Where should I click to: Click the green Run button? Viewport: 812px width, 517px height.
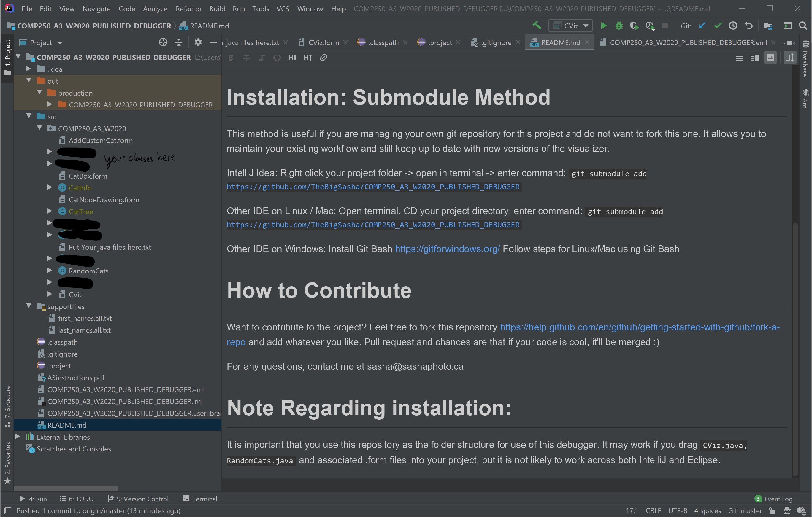[x=604, y=26]
